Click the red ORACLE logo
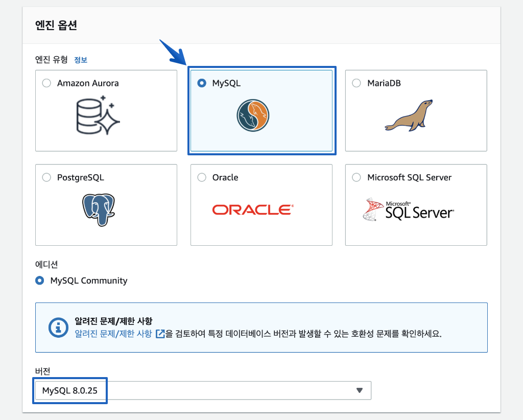The width and height of the screenshot is (523, 420). 253,210
